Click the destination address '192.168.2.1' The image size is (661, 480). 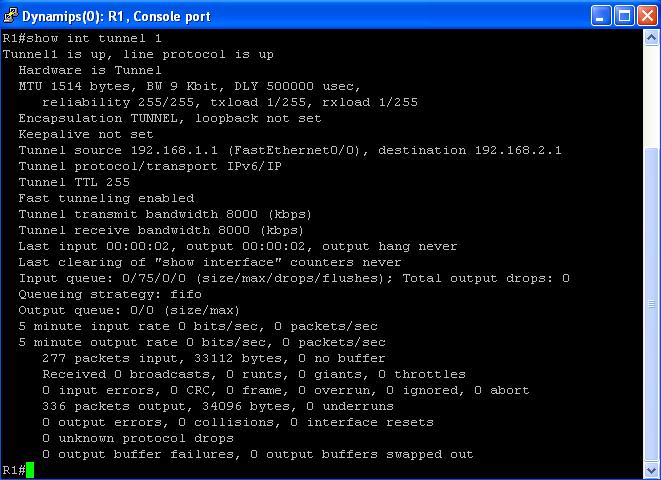(518, 150)
